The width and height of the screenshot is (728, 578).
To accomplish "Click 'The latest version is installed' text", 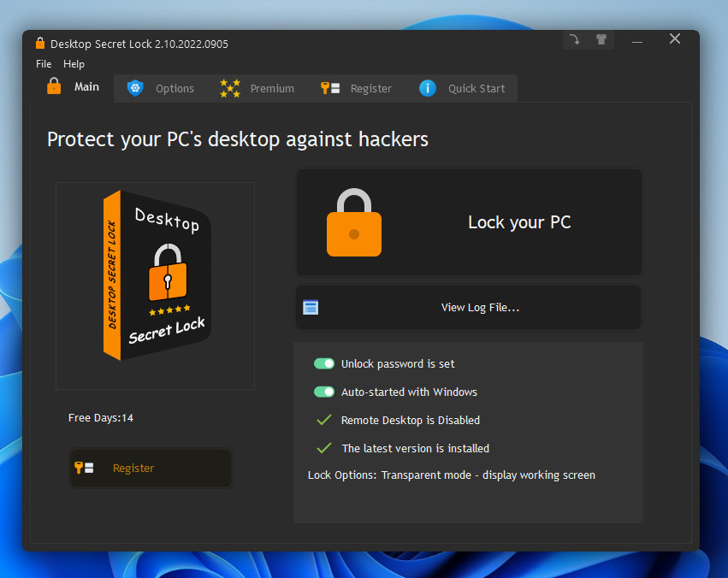I will (416, 449).
